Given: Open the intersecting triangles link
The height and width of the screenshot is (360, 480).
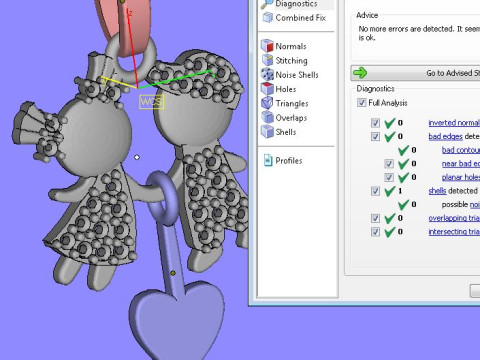Looking at the screenshot, I should click(454, 232).
